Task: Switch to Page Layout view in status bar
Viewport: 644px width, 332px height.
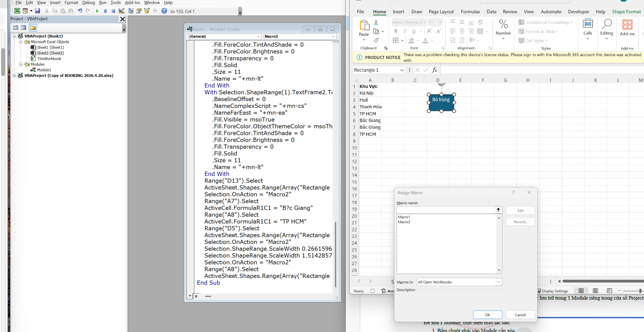Action: click(595, 291)
